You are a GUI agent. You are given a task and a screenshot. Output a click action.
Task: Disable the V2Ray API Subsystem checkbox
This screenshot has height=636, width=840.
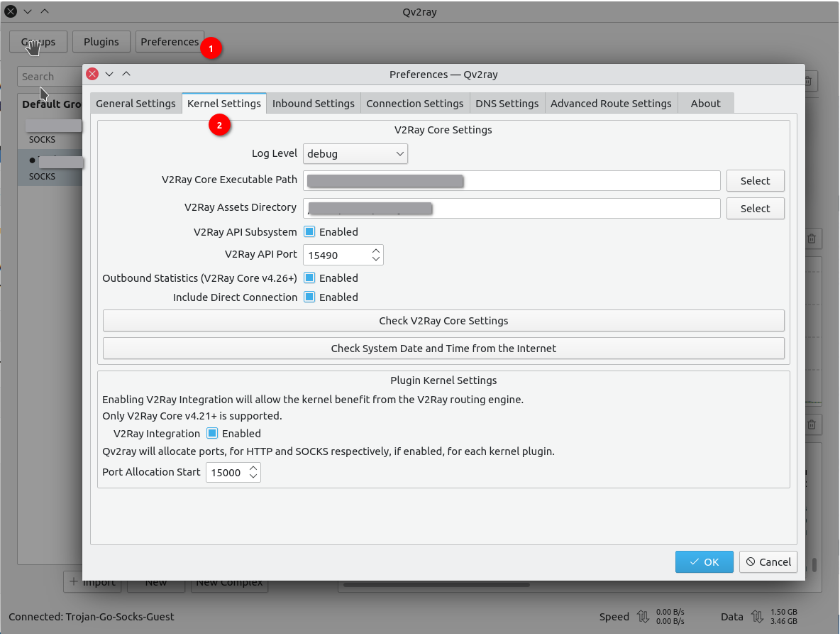pyautogui.click(x=309, y=231)
